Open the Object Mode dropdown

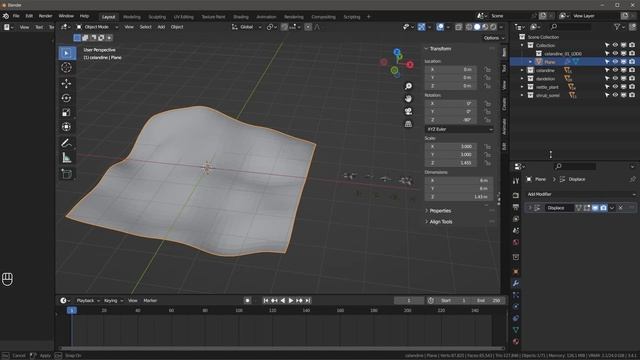click(97, 27)
